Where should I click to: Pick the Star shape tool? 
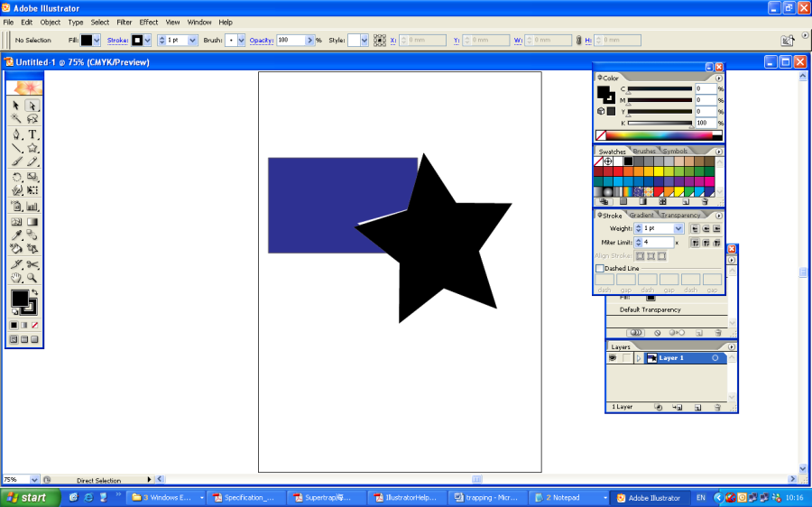pos(32,148)
